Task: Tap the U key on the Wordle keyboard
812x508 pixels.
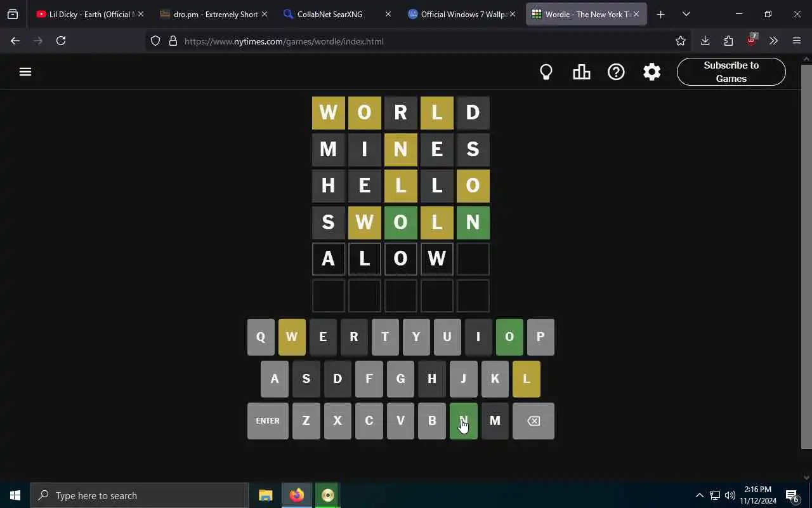Action: pos(447,337)
